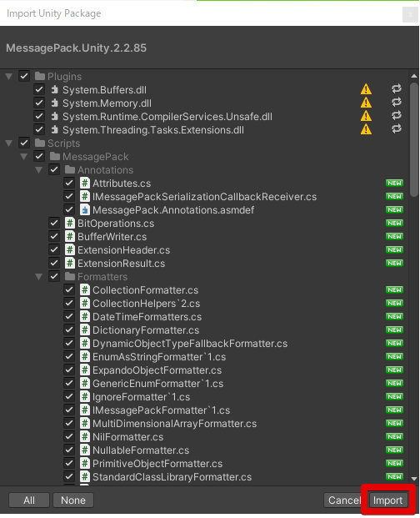Viewport: 420px width, 518px height.
Task: Click the Cancel button
Action: point(345,500)
